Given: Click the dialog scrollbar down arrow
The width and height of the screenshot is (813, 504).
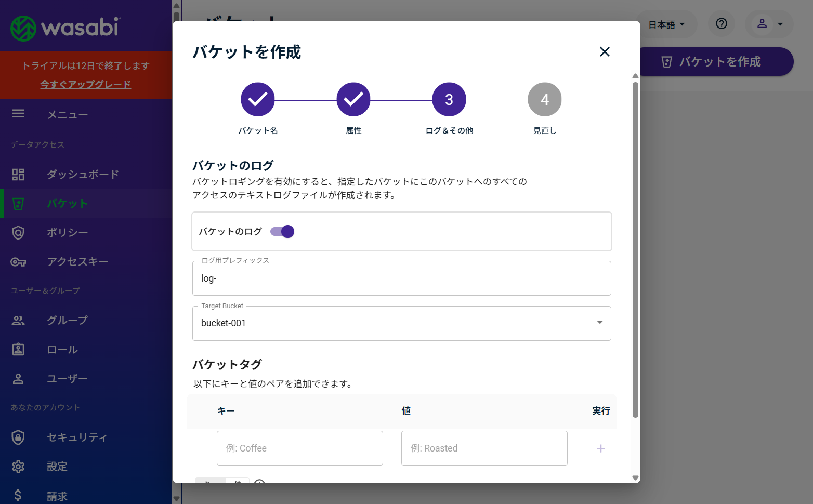Looking at the screenshot, I should [x=635, y=478].
